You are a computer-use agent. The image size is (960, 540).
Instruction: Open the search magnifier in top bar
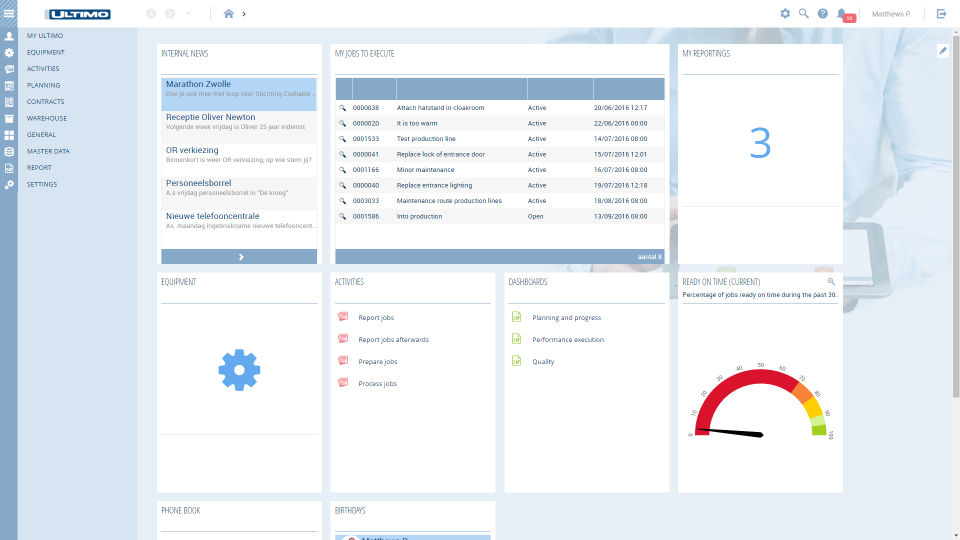coord(803,14)
